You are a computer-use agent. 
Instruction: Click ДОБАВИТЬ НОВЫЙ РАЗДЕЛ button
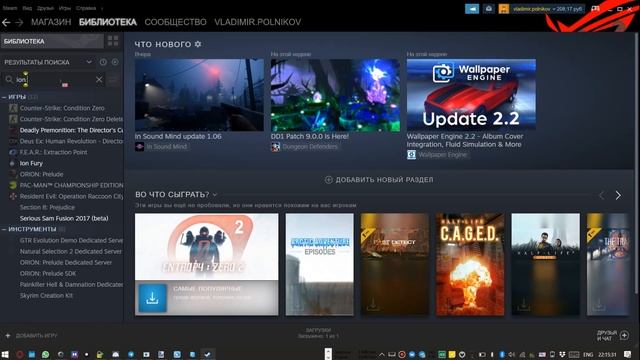coord(379,180)
